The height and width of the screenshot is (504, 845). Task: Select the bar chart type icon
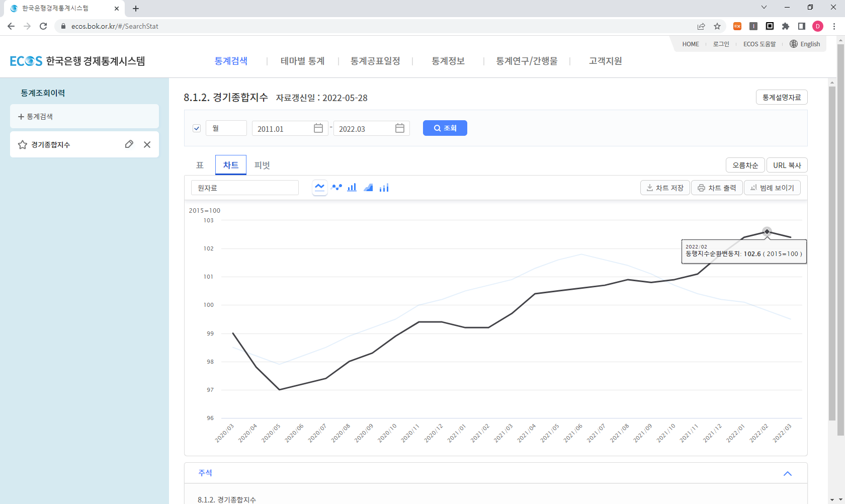pos(352,188)
